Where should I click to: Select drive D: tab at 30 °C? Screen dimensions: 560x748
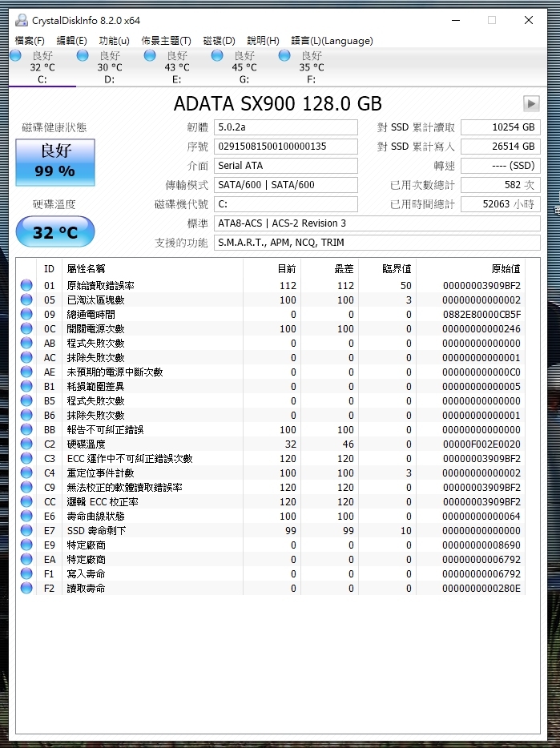click(109, 67)
